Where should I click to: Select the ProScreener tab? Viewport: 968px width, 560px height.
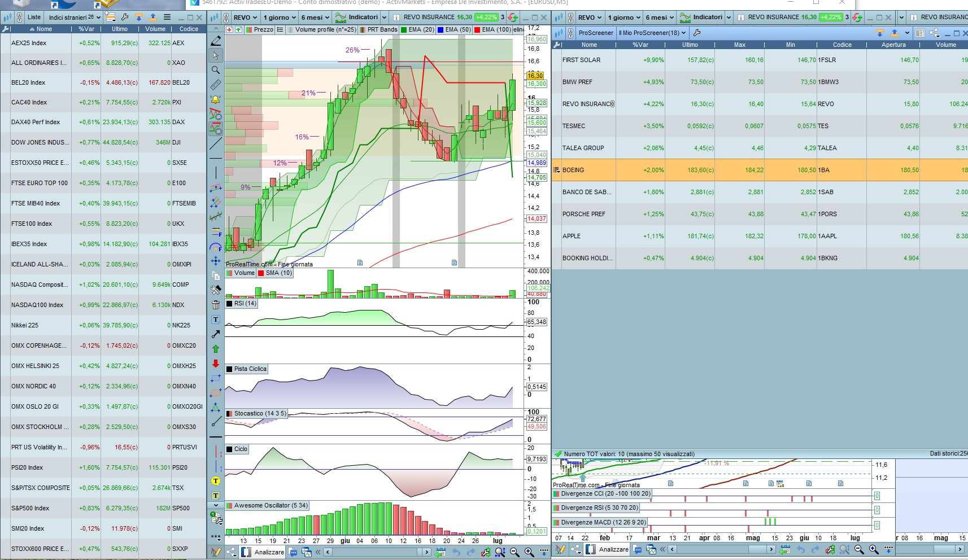coord(596,33)
